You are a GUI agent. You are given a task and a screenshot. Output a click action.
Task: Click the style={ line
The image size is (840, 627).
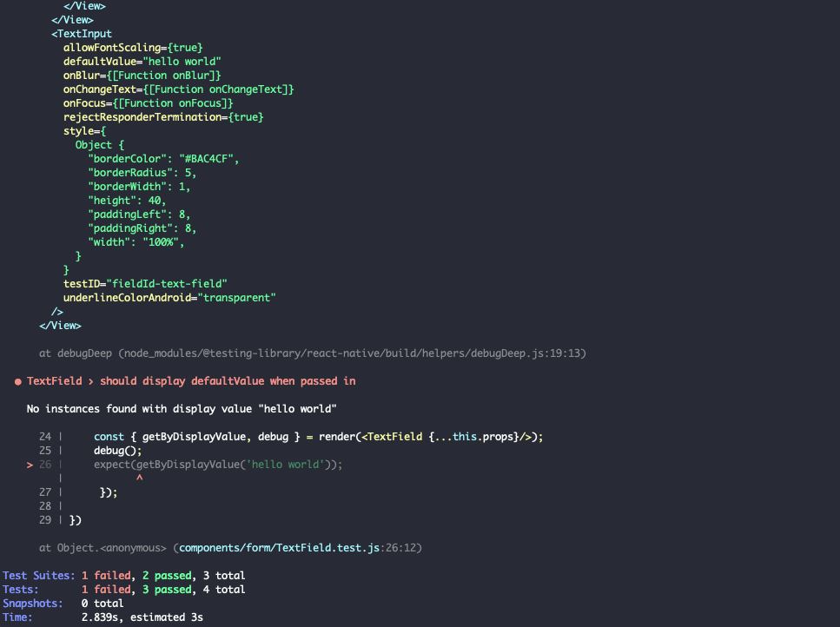tap(84, 131)
